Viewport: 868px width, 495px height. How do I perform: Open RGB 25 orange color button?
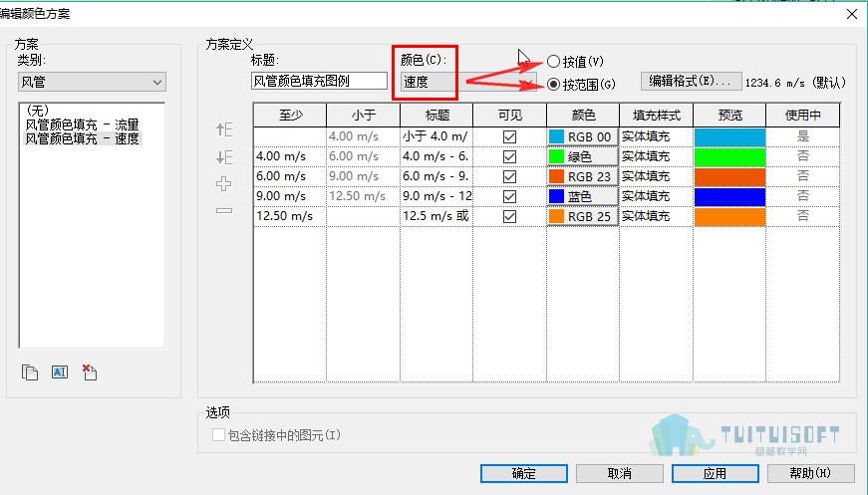tap(582, 216)
